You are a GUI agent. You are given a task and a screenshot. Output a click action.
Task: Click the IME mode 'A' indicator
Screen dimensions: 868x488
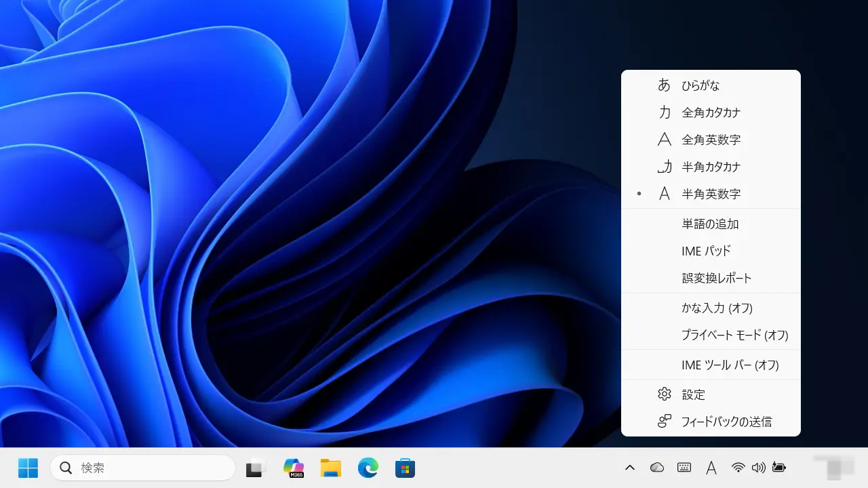(x=711, y=468)
